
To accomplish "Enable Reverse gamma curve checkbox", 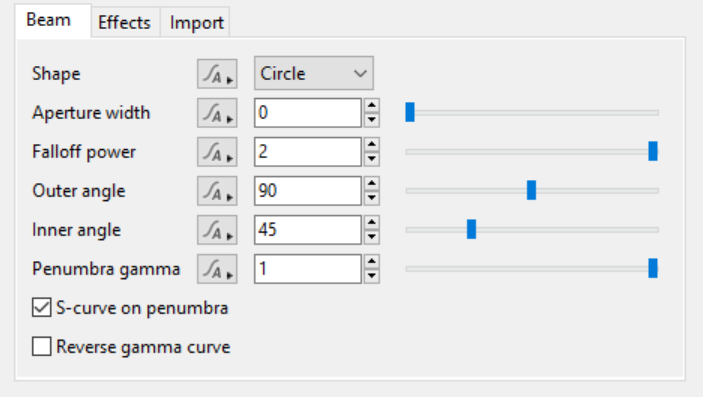I will point(42,347).
